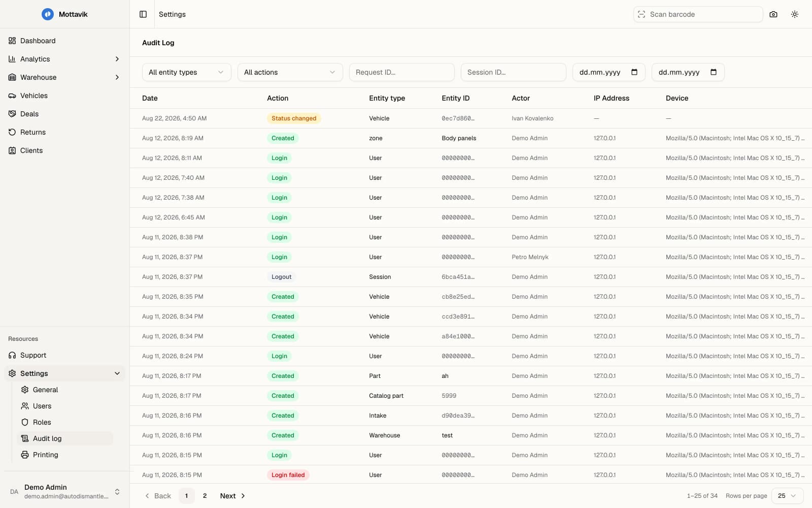Click the Device column header
The image size is (812, 508).
point(677,98)
